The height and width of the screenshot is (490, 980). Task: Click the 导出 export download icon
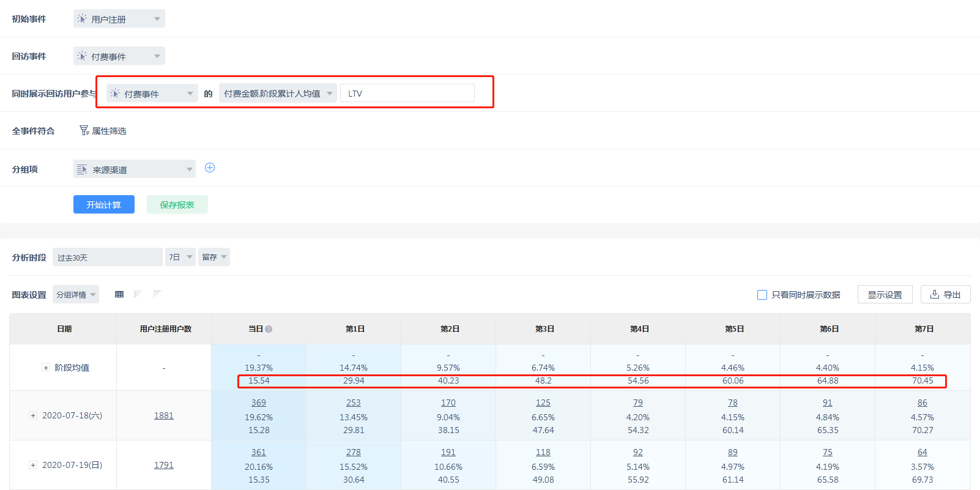(935, 294)
